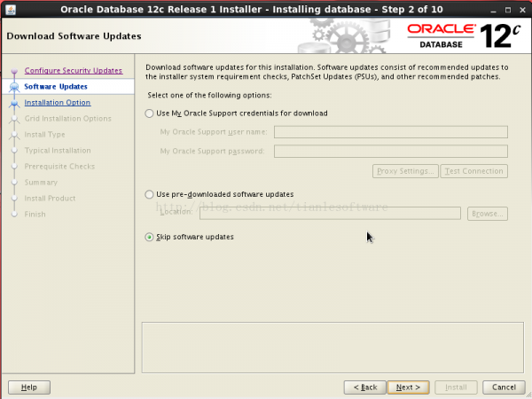Image resolution: width=532 pixels, height=399 pixels.
Task: Click Grid Installation Options step marker icon
Action: click(x=14, y=119)
